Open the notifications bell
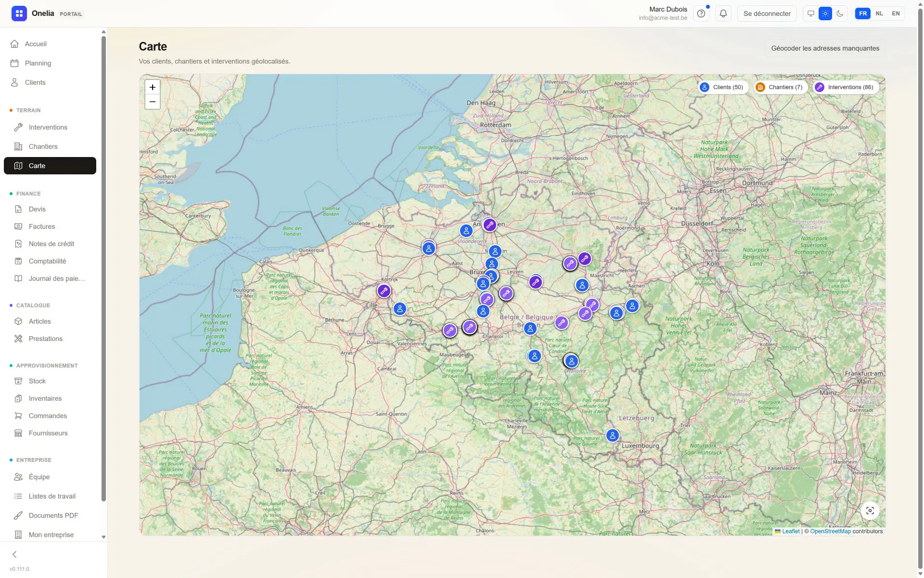The width and height of the screenshot is (924, 578). (723, 13)
